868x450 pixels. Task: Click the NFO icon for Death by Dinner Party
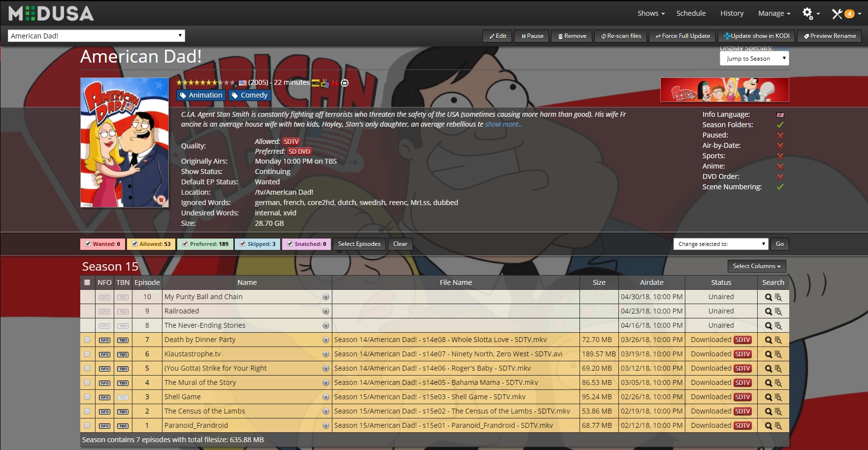point(104,340)
